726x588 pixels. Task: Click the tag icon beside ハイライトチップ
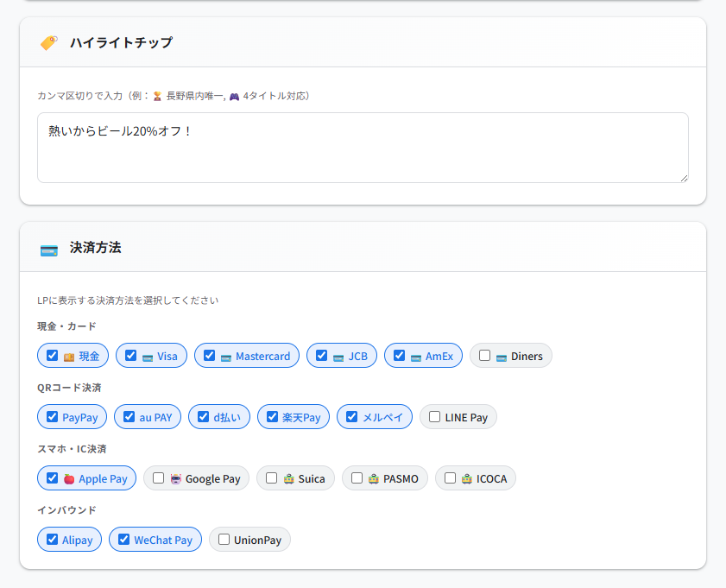pos(49,42)
